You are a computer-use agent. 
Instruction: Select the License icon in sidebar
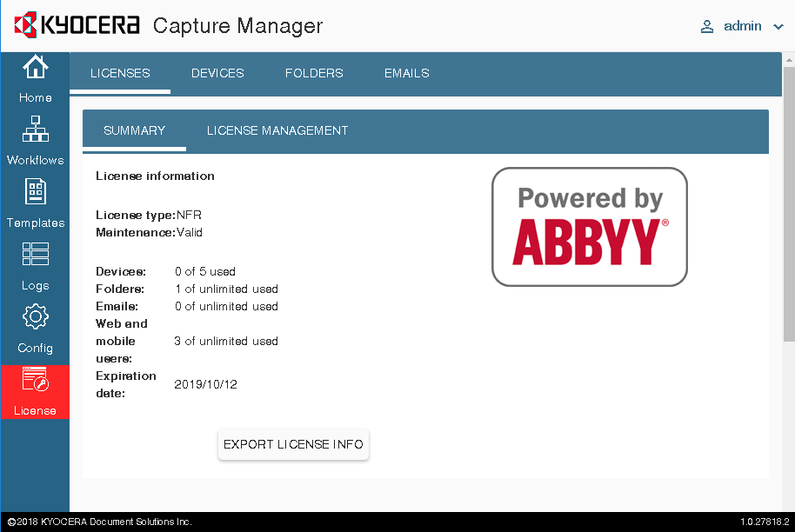pyautogui.click(x=35, y=380)
